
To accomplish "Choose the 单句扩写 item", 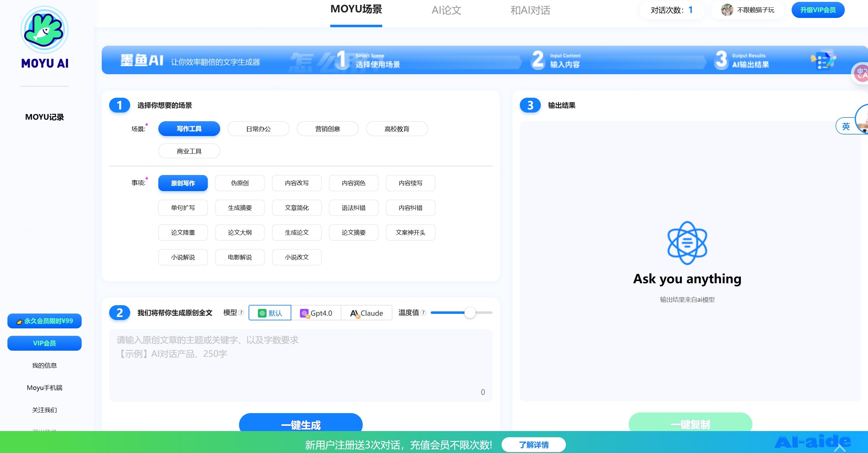I will click(x=183, y=207).
